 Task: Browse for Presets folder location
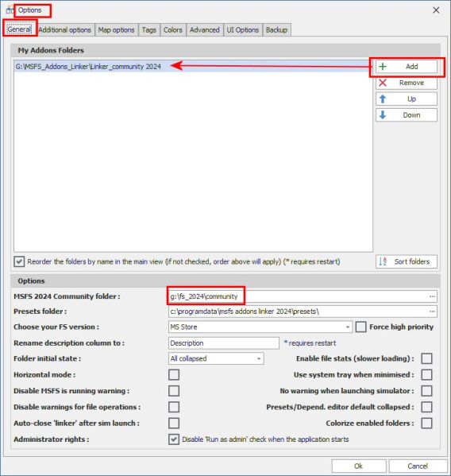click(432, 312)
